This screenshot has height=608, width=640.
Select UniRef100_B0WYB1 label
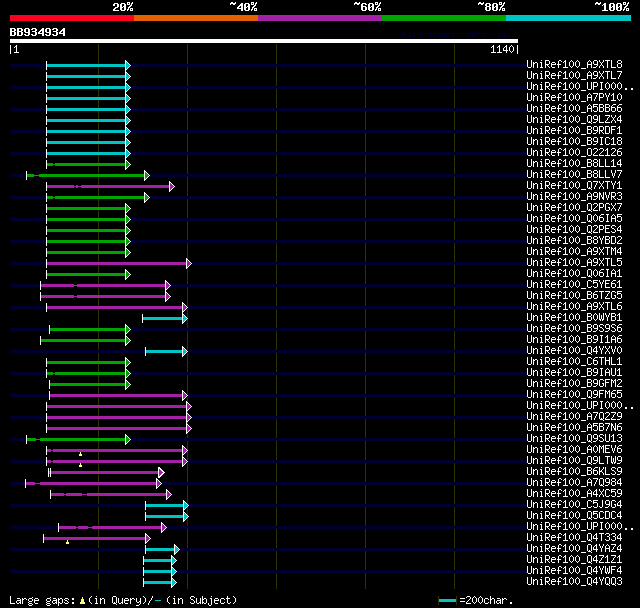(x=574, y=317)
